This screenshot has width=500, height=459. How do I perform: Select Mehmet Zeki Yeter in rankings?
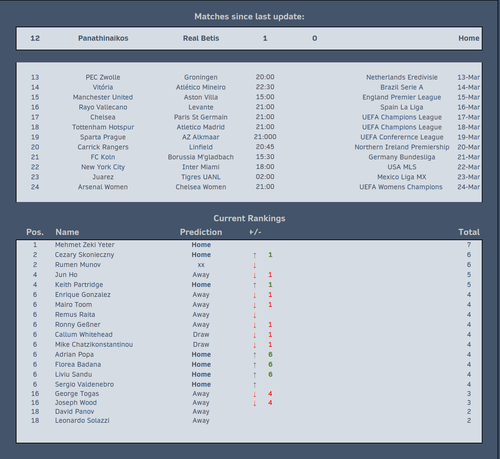pyautogui.click(x=84, y=245)
